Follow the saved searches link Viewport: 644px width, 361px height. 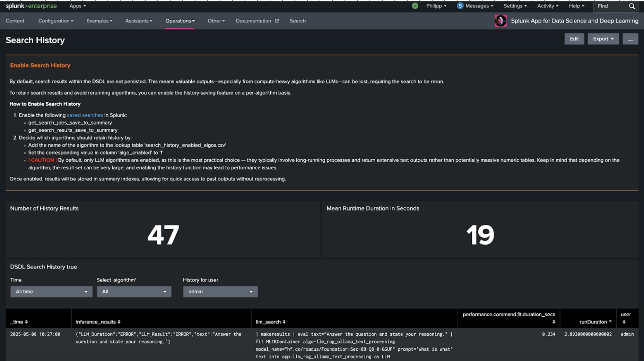click(85, 115)
